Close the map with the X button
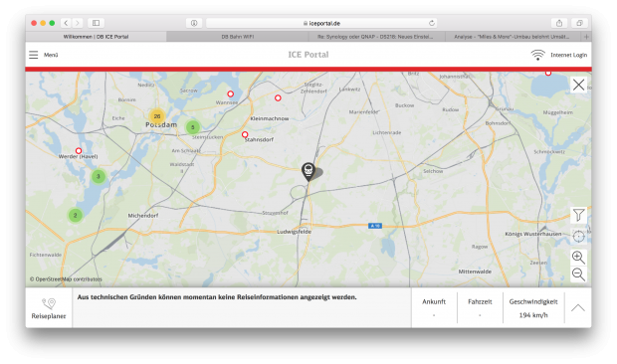Viewport: 617px width, 364px height. click(578, 85)
